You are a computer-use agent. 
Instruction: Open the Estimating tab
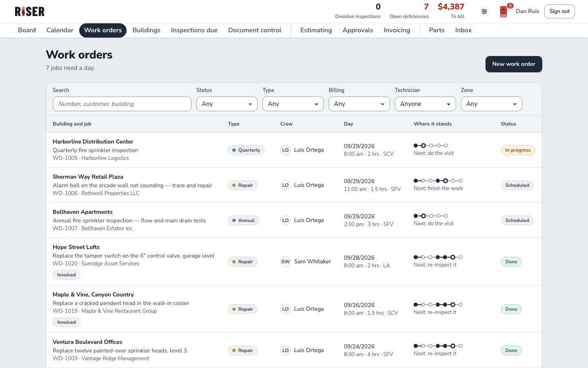[316, 30]
